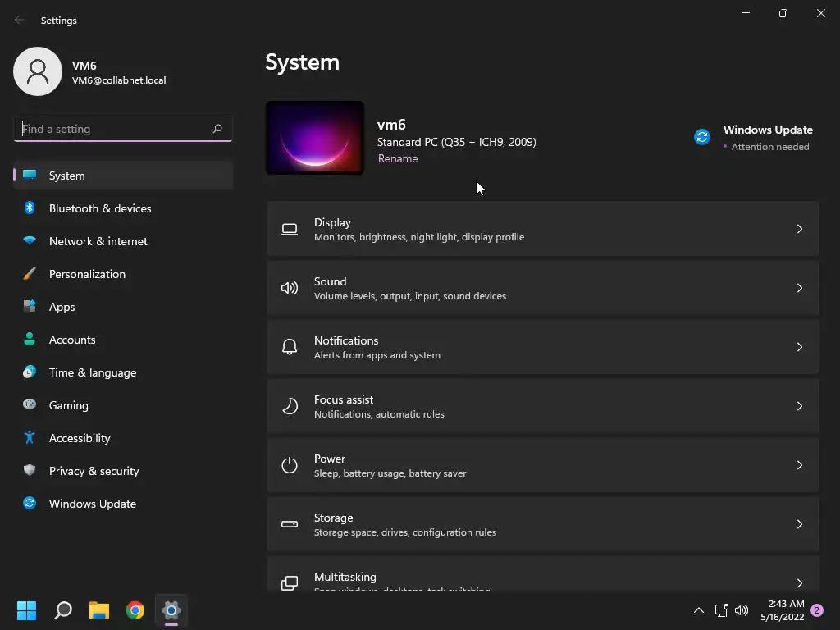Click the Privacy & security shield icon

click(30, 470)
